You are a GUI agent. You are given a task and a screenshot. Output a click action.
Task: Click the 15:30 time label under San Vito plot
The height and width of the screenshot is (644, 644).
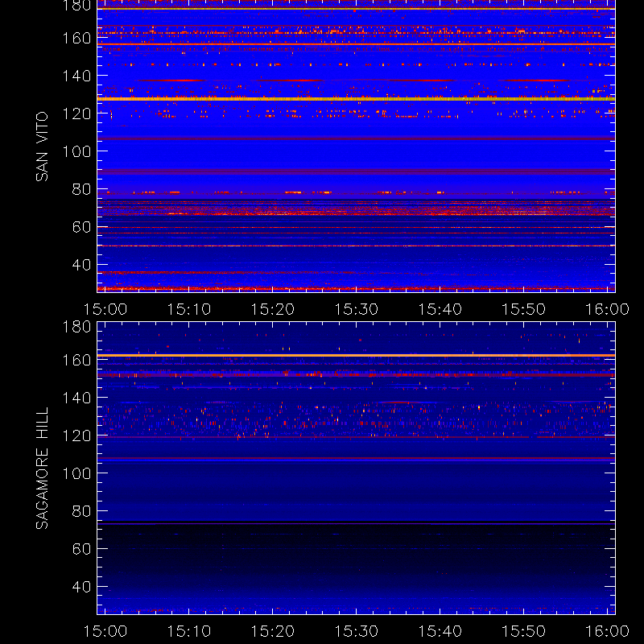[x=356, y=309]
